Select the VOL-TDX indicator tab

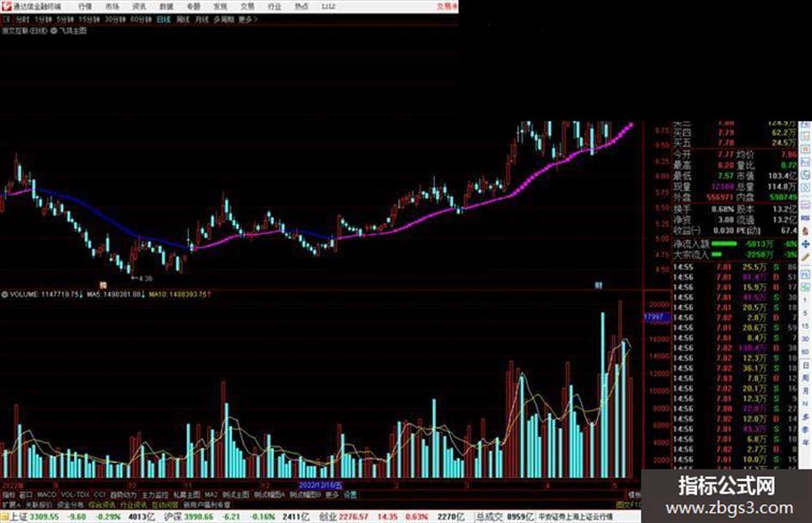pos(75,495)
